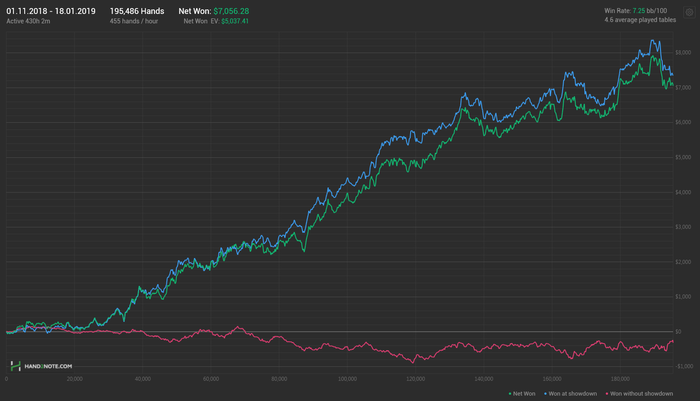Open the graph settings gear icon
Image resolution: width=700 pixels, height=401 pixels.
coord(689,13)
